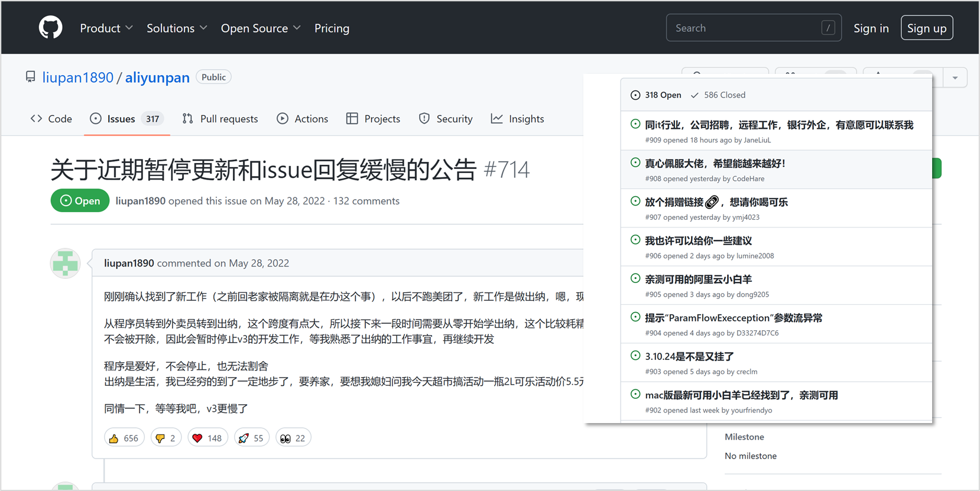This screenshot has width=980, height=491.
Task: Click open-issue icon of issue #909
Action: click(x=635, y=124)
